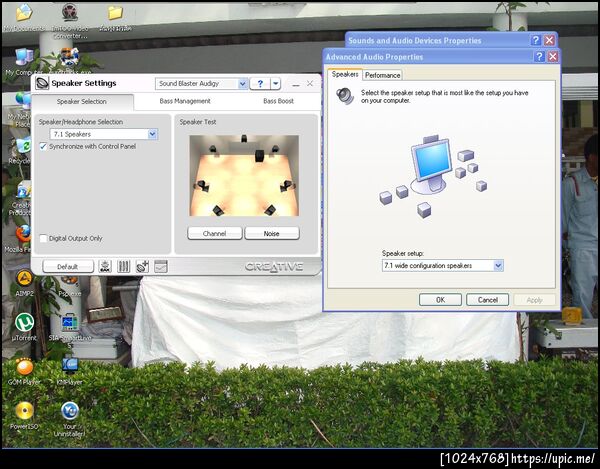Switch to the Bass Management tab
The image size is (600, 469).
coord(185,101)
